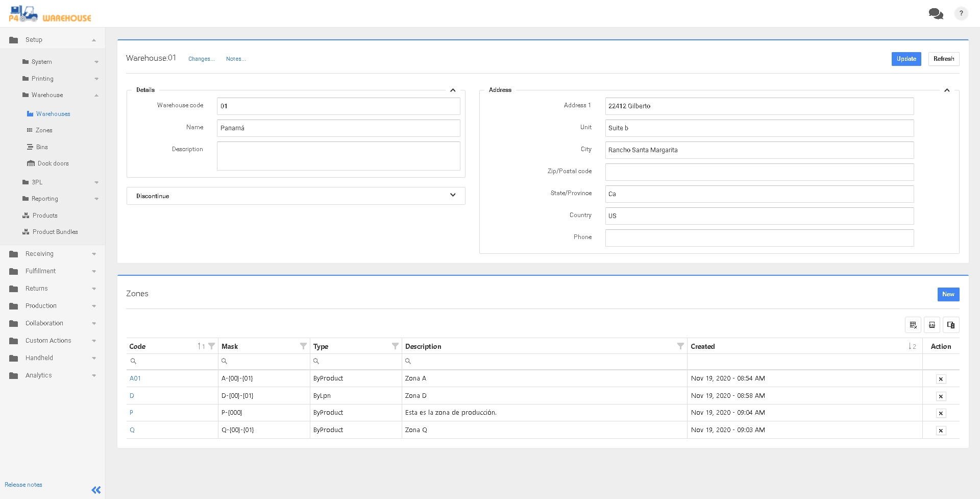
Task: Open the filter for Description column
Action: pyautogui.click(x=680, y=346)
